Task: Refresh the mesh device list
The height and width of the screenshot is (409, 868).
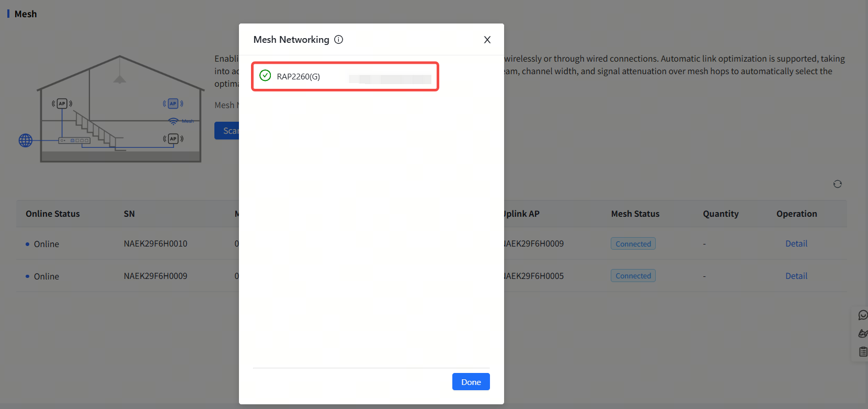Action: point(837,184)
